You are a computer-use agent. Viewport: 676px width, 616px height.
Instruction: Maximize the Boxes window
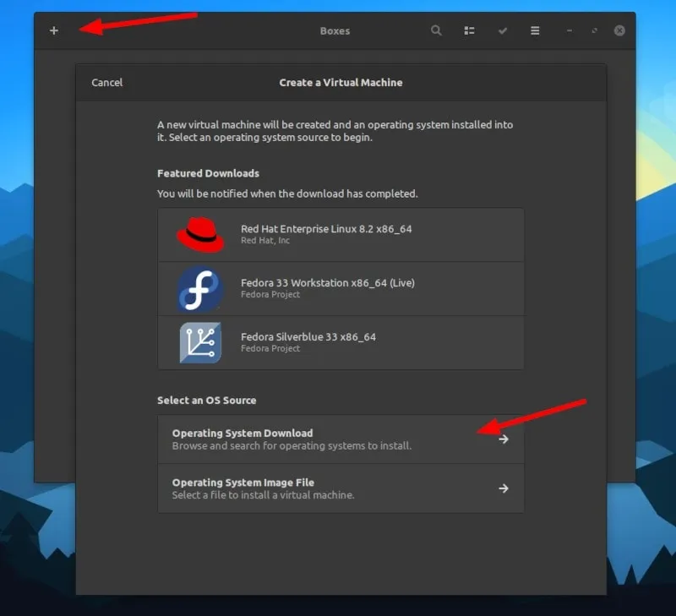coord(595,30)
